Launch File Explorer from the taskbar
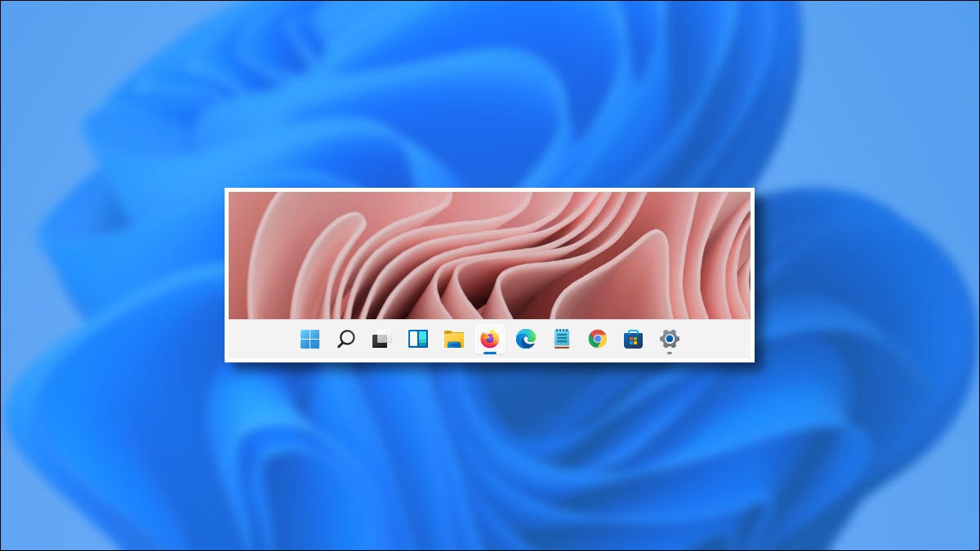This screenshot has width=980, height=551. click(454, 340)
